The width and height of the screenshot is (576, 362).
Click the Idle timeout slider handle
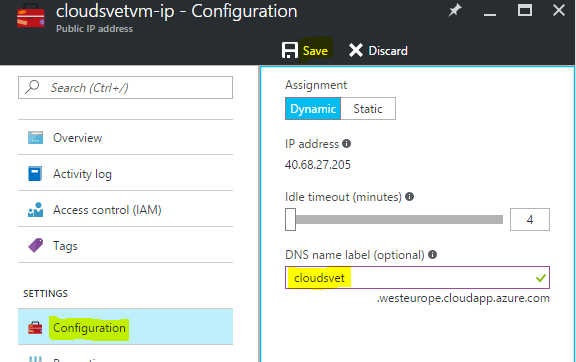(290, 219)
